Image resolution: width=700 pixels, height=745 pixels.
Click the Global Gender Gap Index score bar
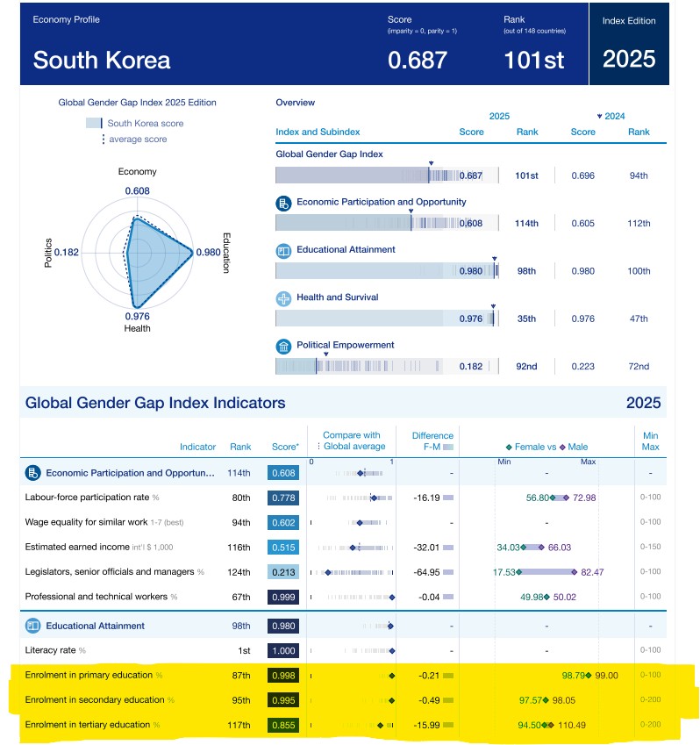[386, 176]
